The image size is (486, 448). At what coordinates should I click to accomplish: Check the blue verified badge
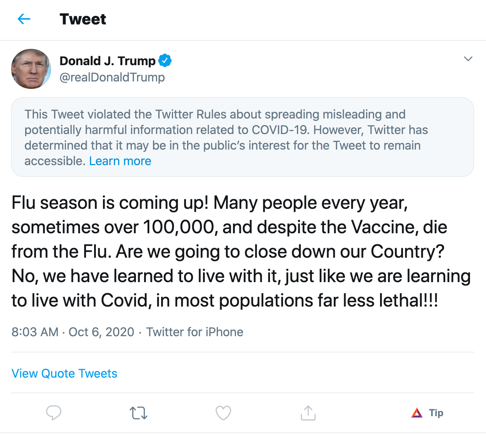(x=165, y=60)
